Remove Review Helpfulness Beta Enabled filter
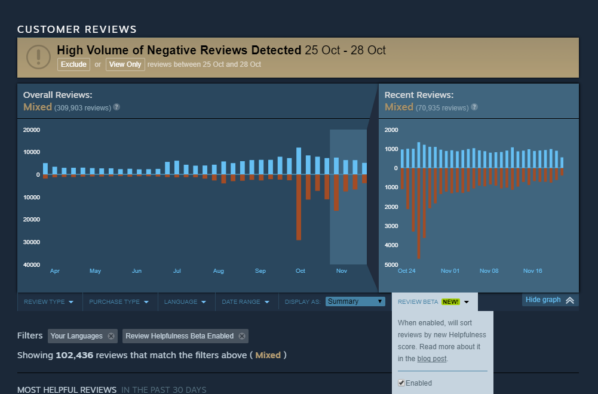The height and width of the screenshot is (394, 598). coord(242,336)
